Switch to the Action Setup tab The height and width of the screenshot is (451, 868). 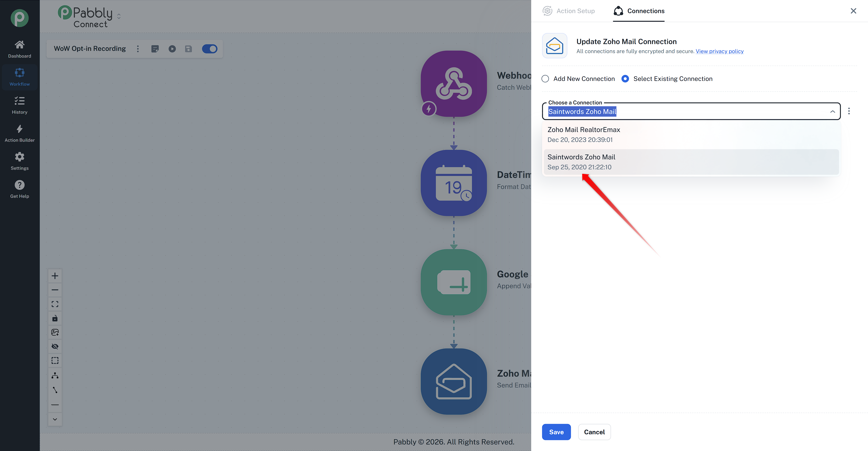coord(569,11)
